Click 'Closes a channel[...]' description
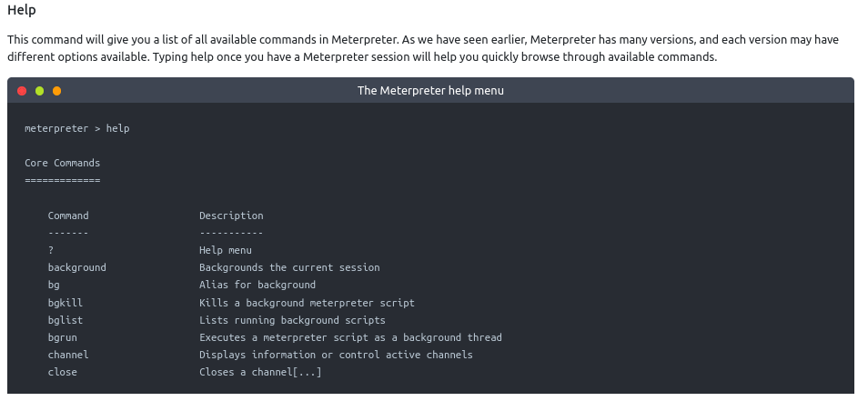This screenshot has height=401, width=868. point(260,372)
